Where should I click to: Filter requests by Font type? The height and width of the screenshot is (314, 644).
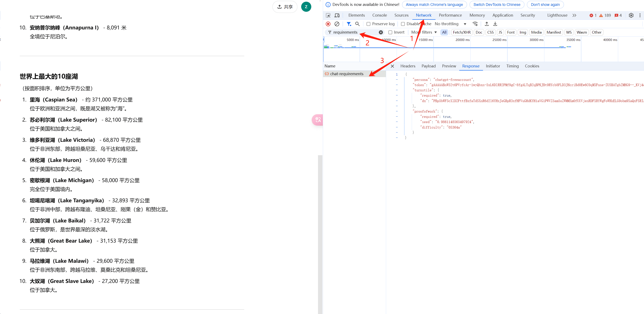coord(511,33)
